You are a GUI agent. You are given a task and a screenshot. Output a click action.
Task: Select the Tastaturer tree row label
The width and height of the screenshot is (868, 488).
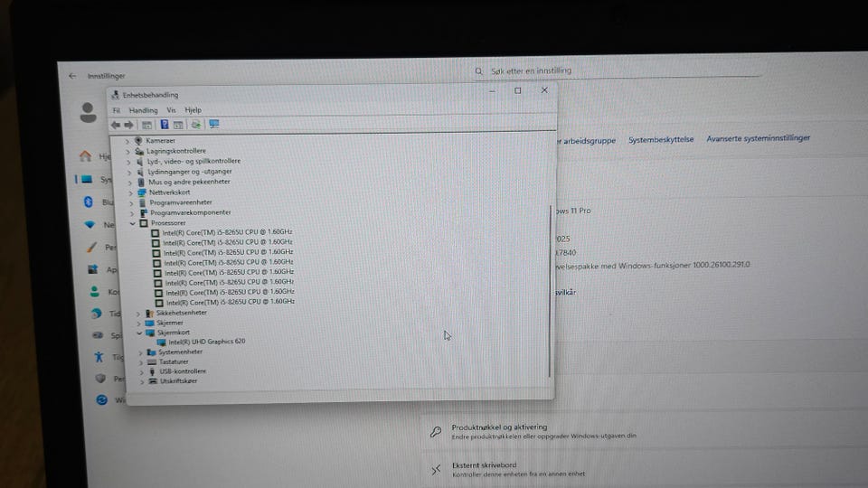coord(174,361)
